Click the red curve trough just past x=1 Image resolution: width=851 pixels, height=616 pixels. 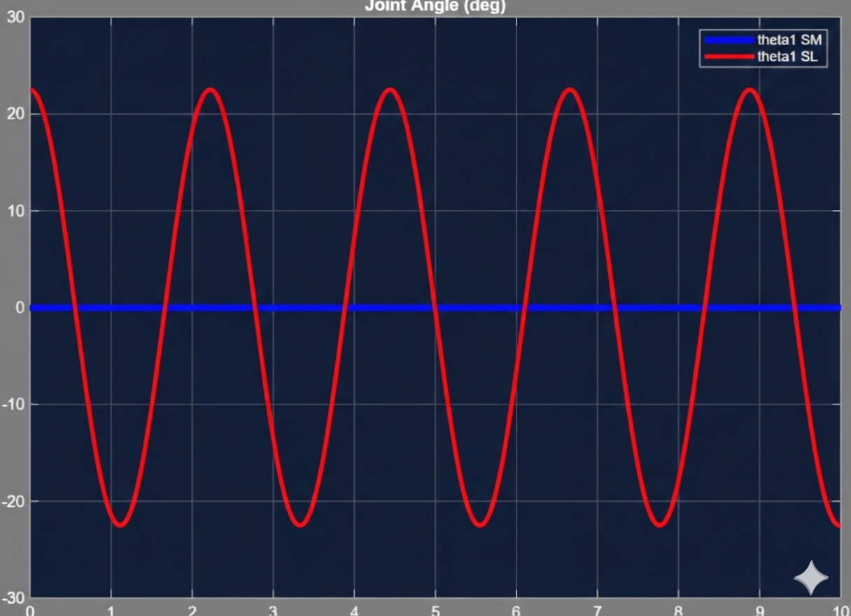(x=120, y=525)
